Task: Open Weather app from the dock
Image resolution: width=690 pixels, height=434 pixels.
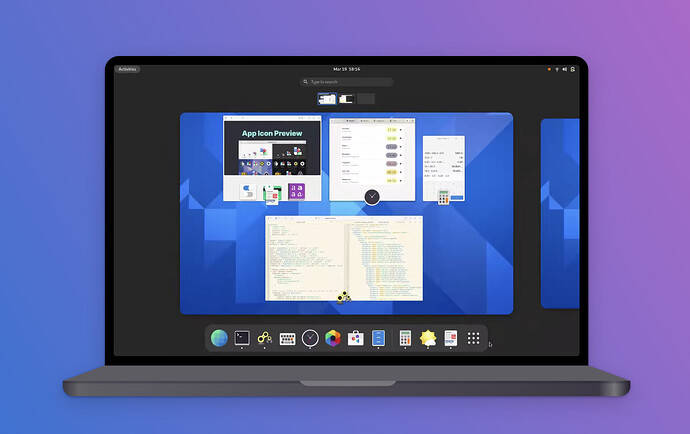Action: (x=428, y=338)
